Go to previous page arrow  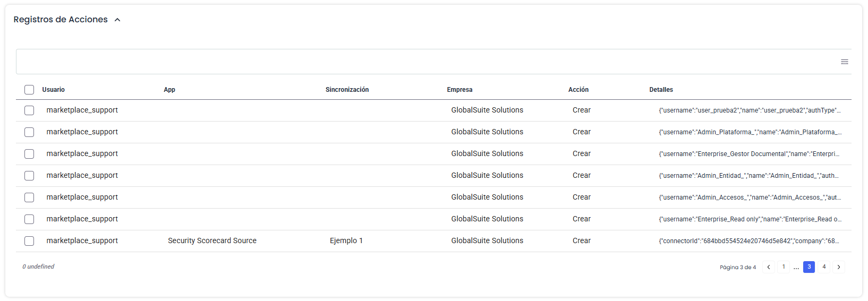pos(768,267)
